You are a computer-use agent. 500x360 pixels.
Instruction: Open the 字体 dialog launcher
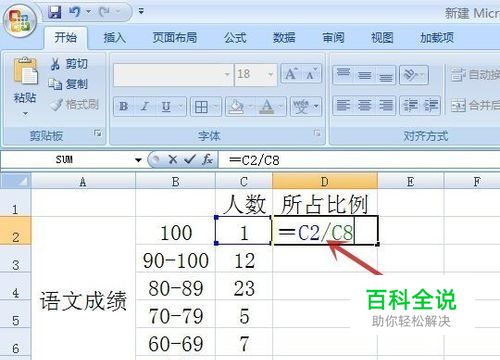317,133
